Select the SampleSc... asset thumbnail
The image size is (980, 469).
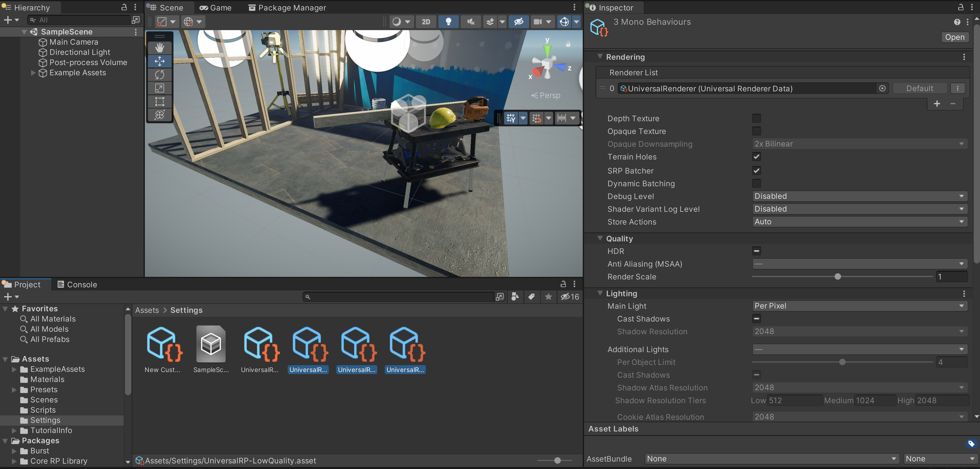pos(211,345)
